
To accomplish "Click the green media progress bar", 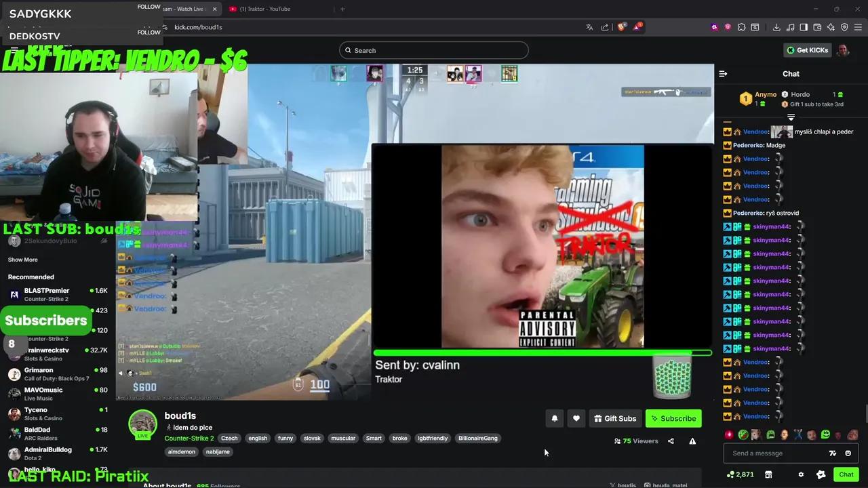I will (x=542, y=352).
